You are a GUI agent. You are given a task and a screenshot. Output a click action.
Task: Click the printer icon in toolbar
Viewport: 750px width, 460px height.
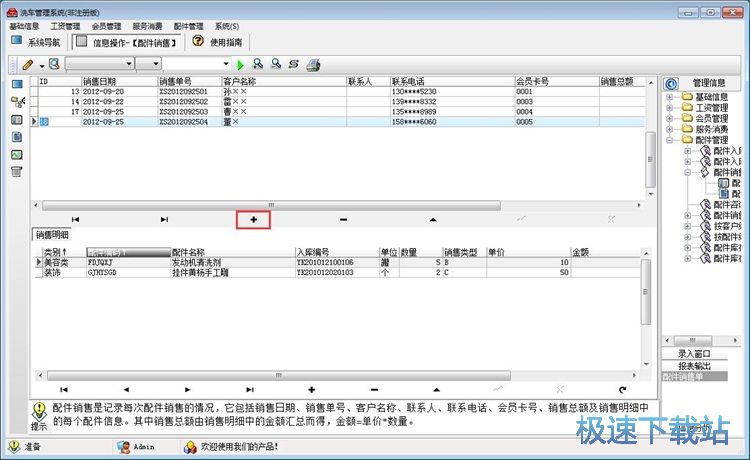coord(313,65)
